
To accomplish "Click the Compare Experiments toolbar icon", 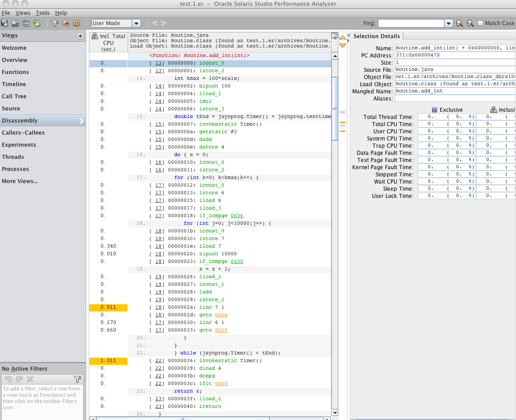I will [26, 23].
